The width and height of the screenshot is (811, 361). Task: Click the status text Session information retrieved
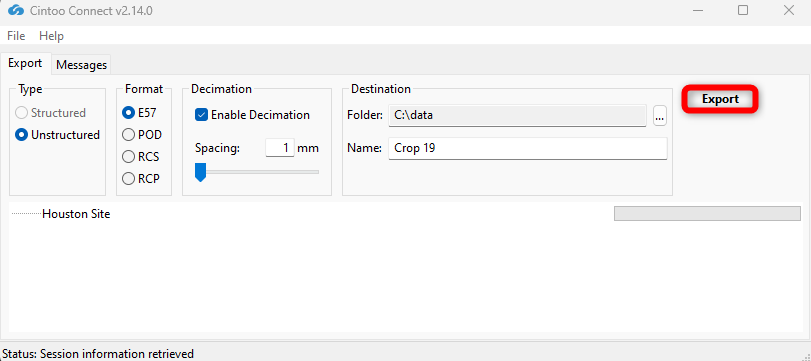117,354
